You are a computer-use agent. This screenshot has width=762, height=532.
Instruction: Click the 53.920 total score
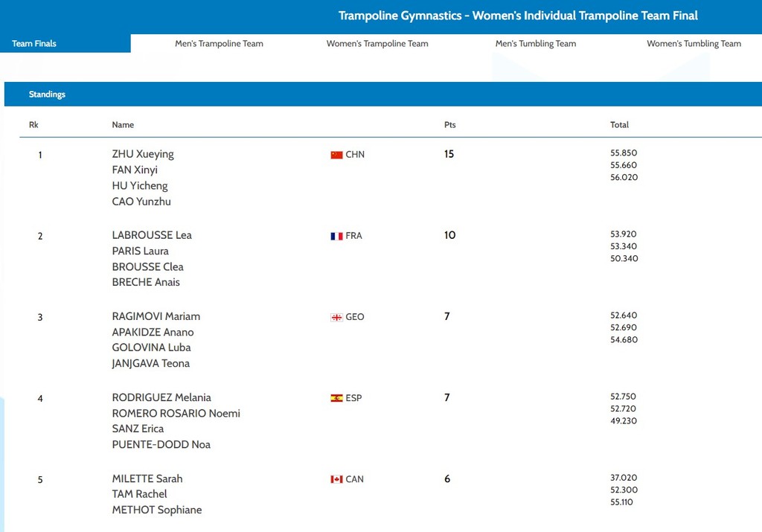click(x=624, y=234)
